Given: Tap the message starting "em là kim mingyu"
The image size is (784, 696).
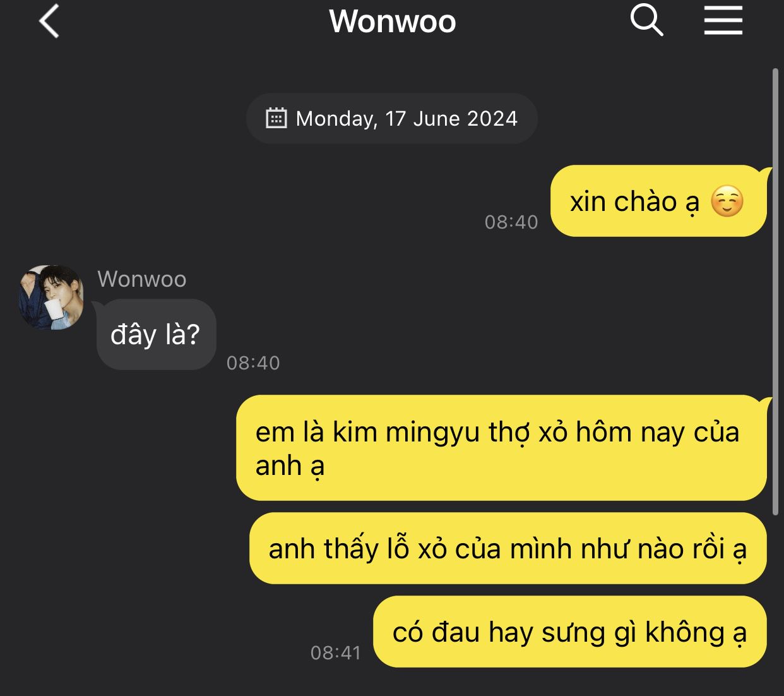Looking at the screenshot, I should click(501, 448).
